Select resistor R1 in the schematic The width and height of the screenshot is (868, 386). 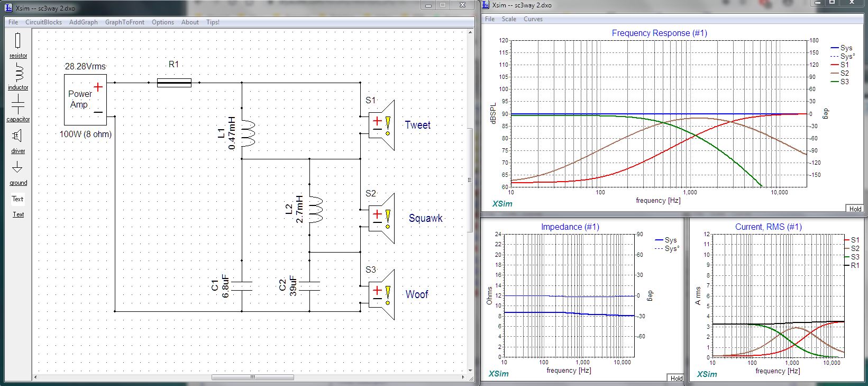click(x=174, y=82)
